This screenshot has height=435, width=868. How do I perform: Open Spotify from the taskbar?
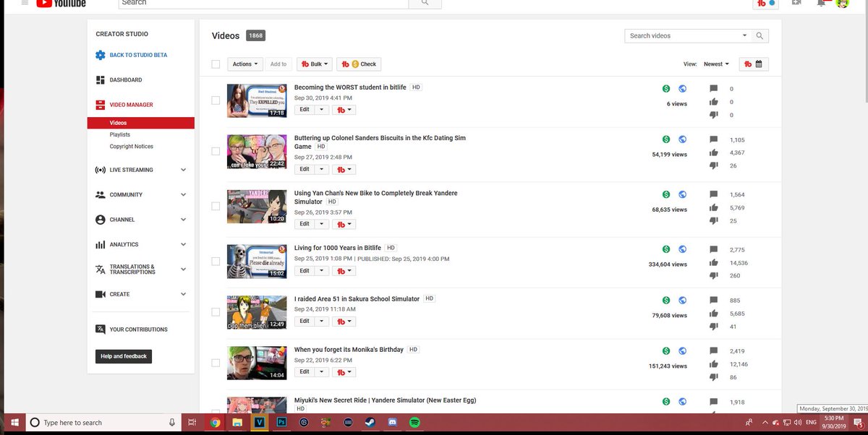click(415, 423)
